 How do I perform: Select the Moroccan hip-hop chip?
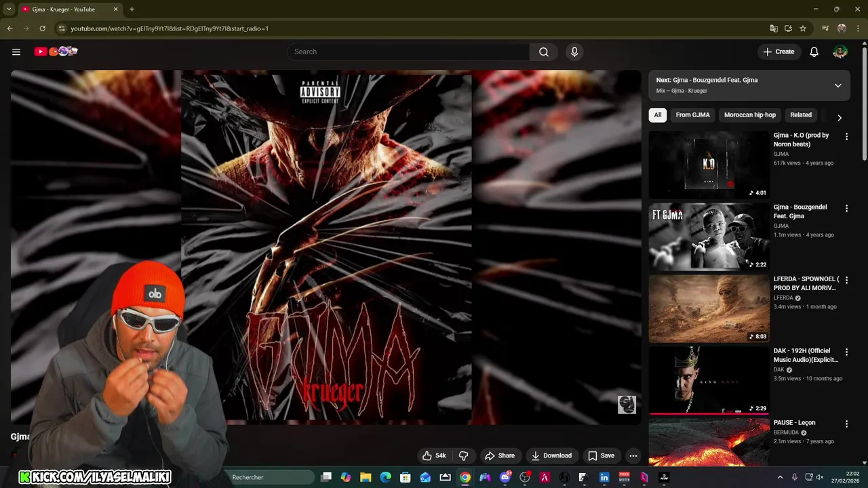pyautogui.click(x=750, y=115)
